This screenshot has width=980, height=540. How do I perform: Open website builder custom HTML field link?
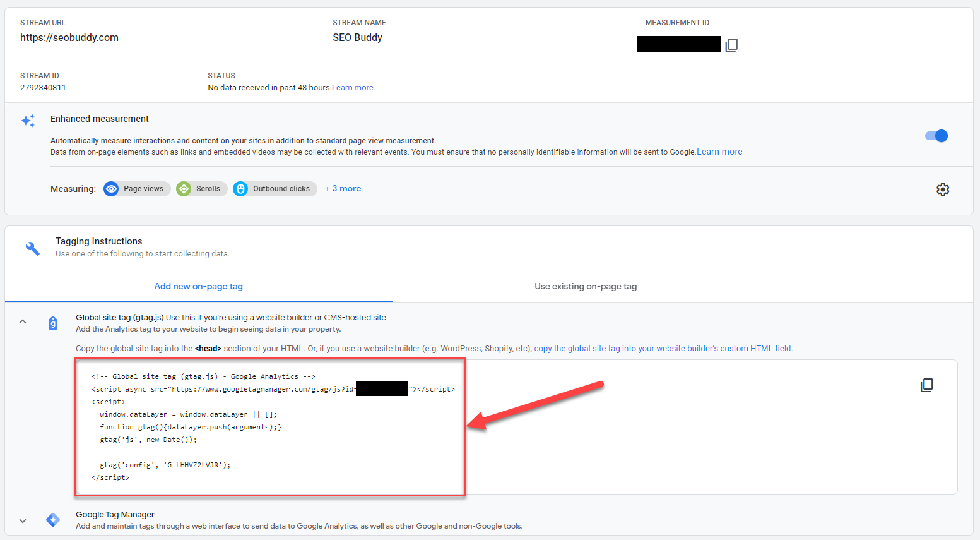point(663,348)
